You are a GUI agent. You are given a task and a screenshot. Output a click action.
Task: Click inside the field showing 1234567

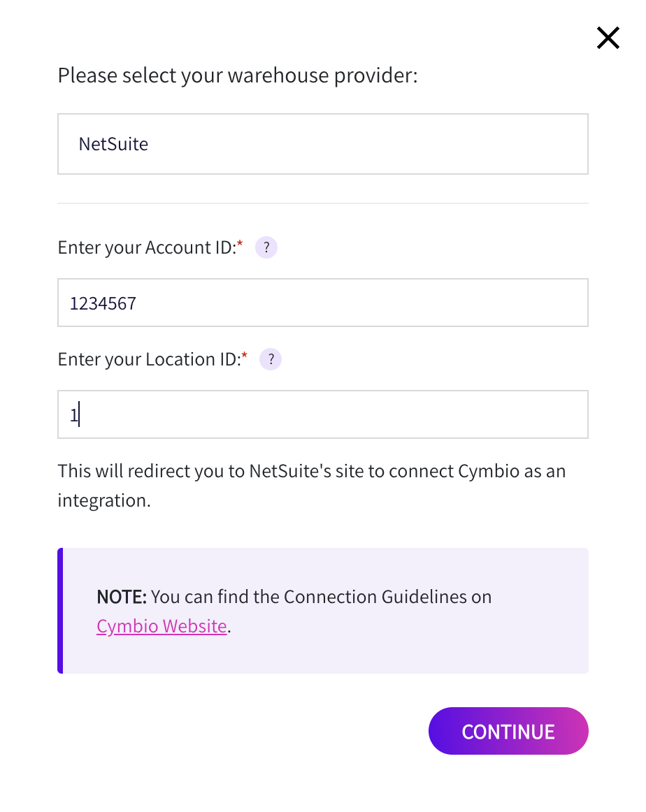point(322,303)
